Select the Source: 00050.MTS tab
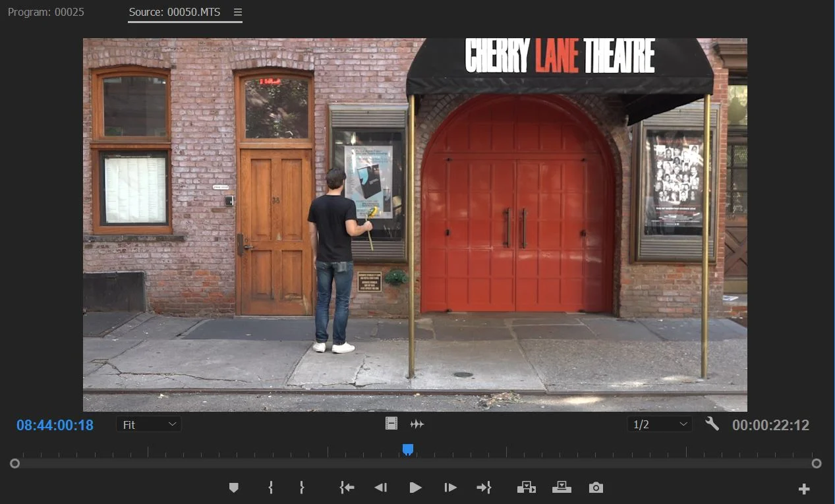Image resolution: width=835 pixels, height=504 pixels. click(176, 13)
